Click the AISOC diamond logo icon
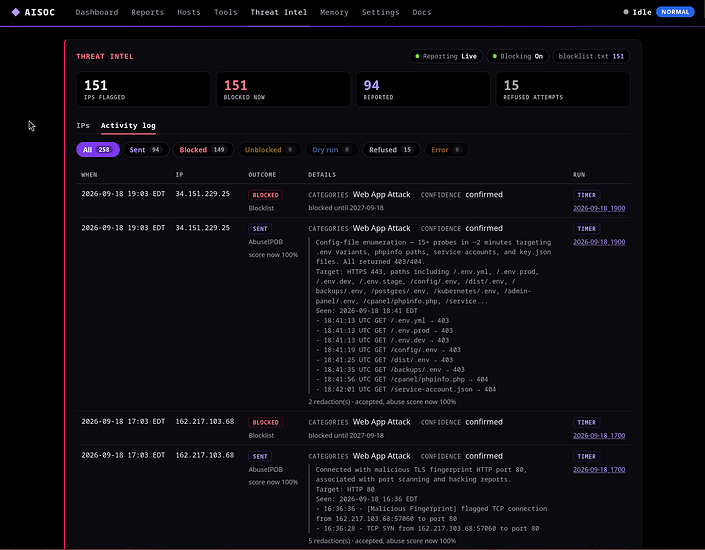 (x=16, y=12)
